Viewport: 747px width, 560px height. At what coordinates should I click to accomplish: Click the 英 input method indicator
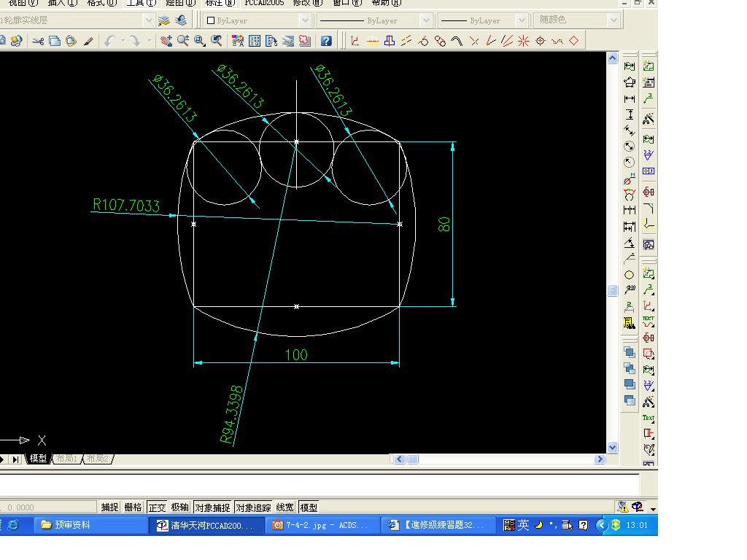click(x=524, y=525)
